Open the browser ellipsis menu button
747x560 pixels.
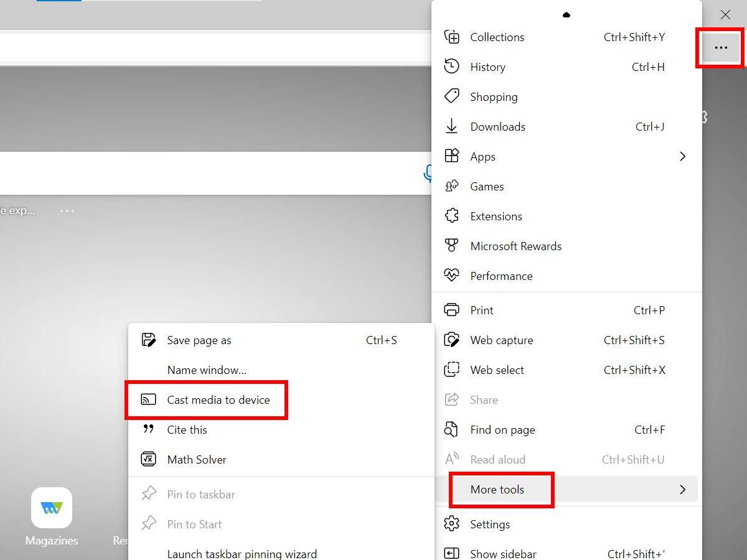pos(720,47)
